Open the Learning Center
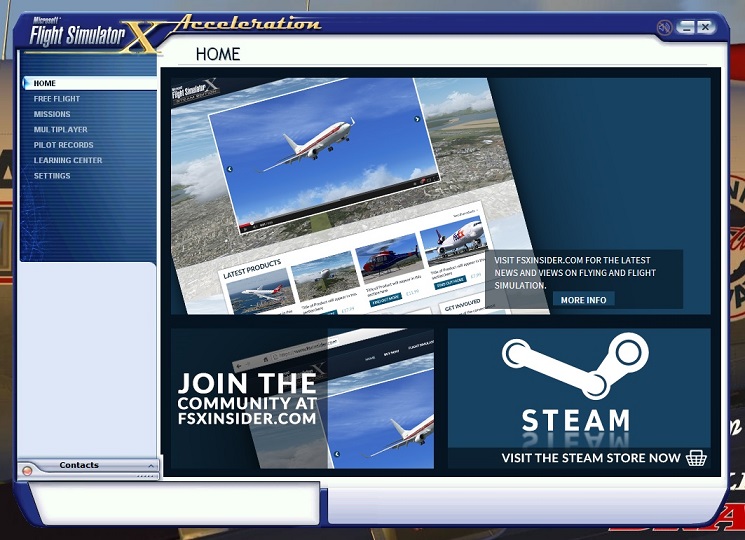 click(68, 160)
